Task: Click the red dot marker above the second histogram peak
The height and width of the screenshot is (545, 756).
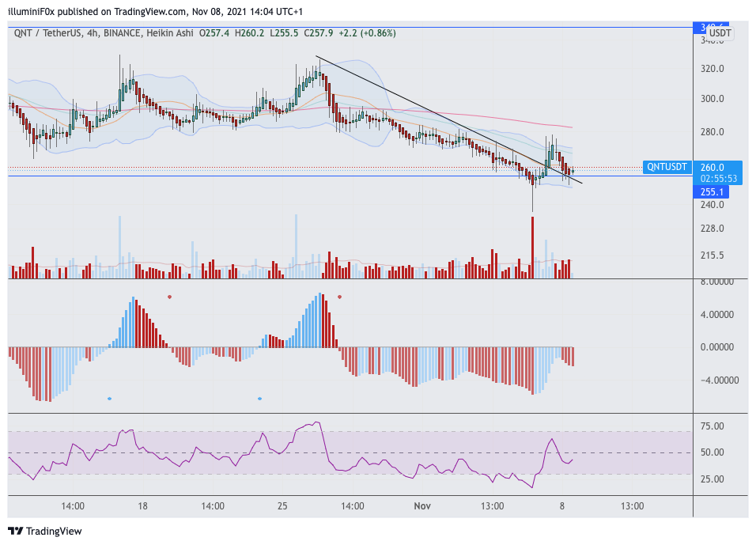Action: [x=339, y=297]
